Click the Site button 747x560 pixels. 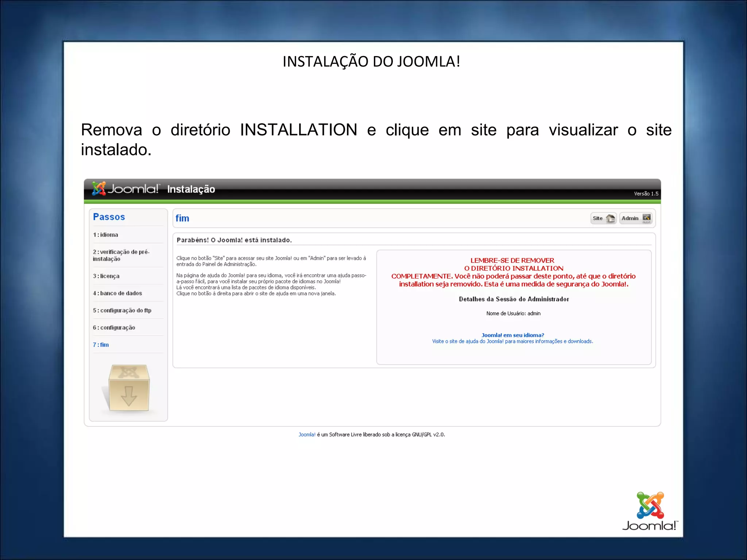(603, 218)
